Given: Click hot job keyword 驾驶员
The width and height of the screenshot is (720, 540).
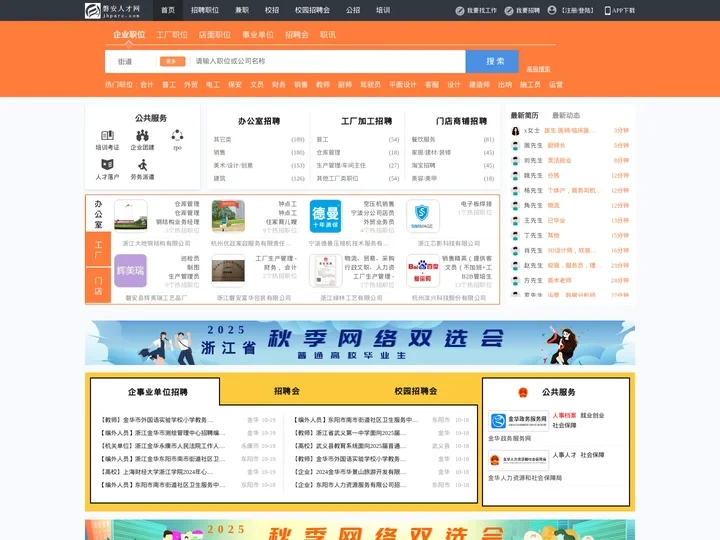Looking at the screenshot, I should (x=370, y=84).
